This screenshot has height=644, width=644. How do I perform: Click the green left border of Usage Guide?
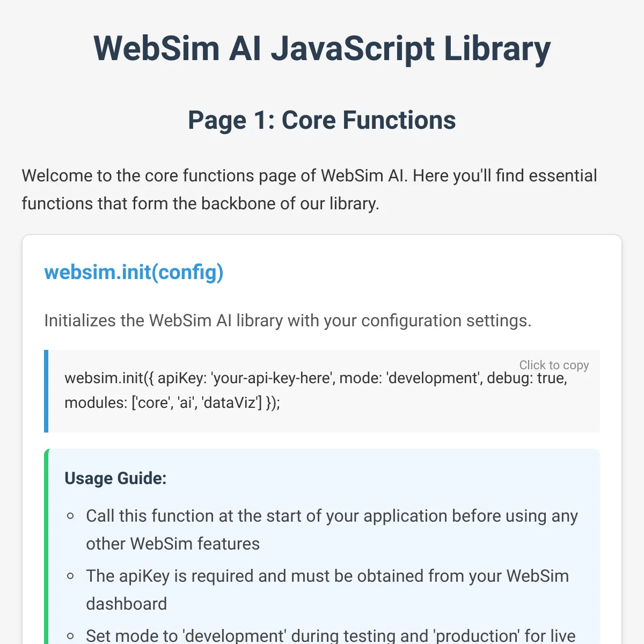point(46,546)
